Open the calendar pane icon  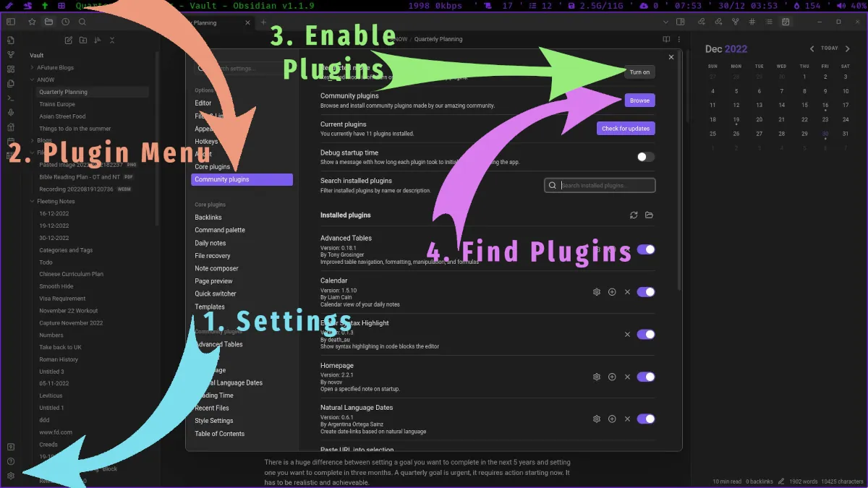[786, 22]
